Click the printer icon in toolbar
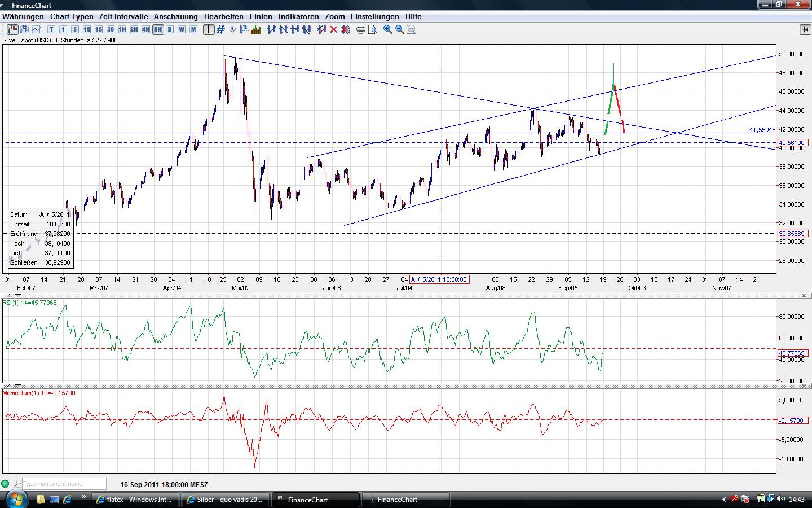The height and width of the screenshot is (508, 812). [x=361, y=29]
